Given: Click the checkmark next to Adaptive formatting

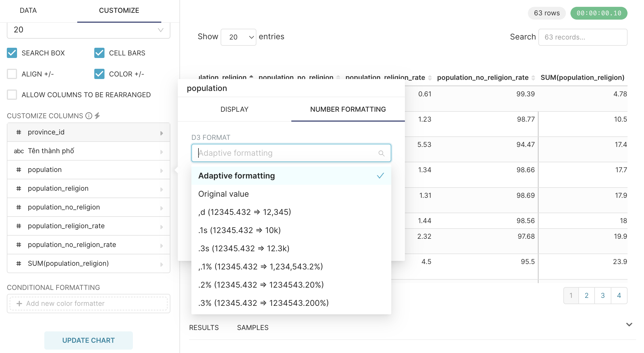Looking at the screenshot, I should pos(380,176).
